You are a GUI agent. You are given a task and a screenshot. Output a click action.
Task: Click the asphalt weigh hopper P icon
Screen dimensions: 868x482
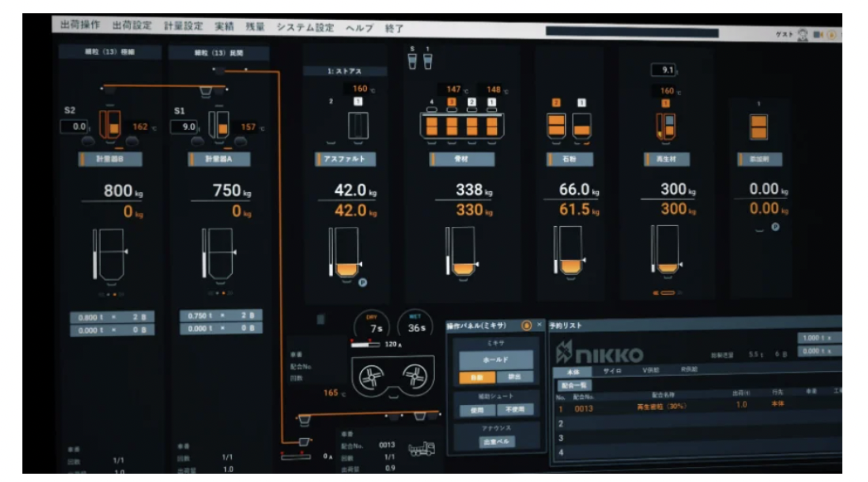(362, 282)
